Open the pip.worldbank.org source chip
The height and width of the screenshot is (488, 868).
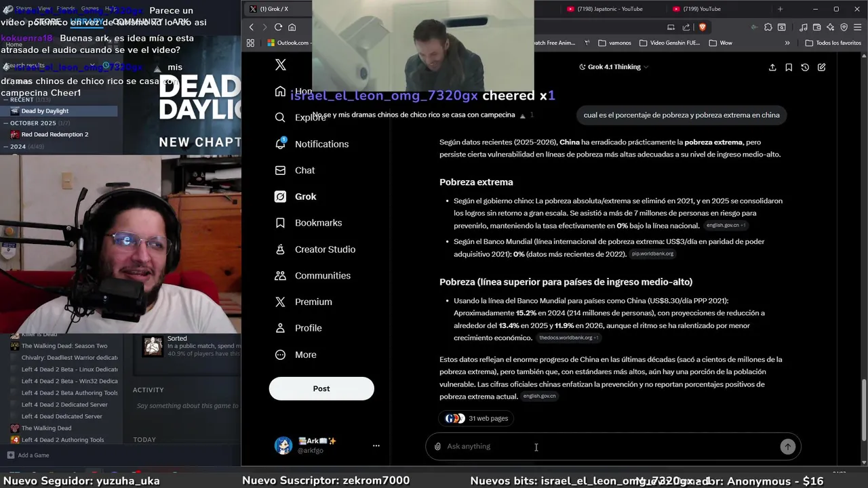(652, 253)
